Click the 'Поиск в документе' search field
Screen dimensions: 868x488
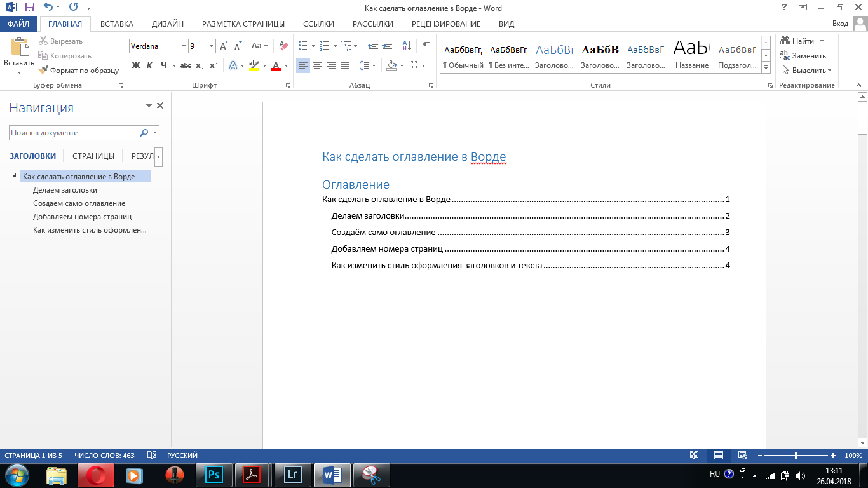point(73,133)
